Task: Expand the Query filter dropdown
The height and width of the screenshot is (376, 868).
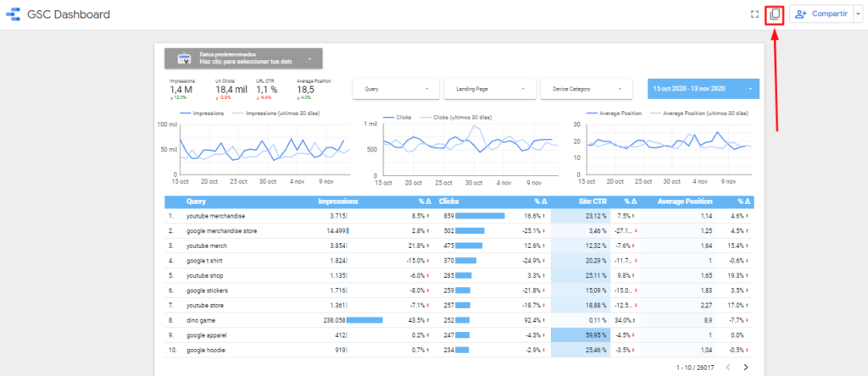Action: [397, 88]
